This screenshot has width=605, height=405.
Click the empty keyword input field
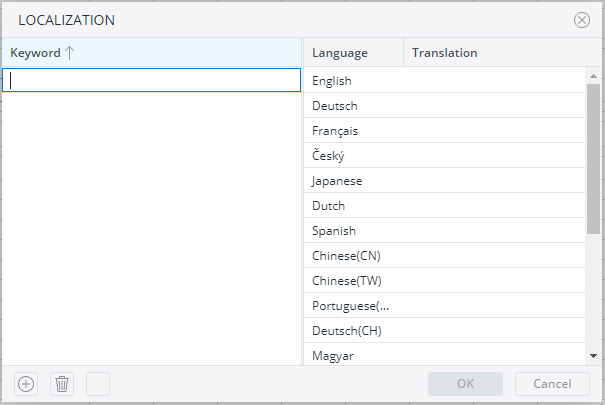151,80
